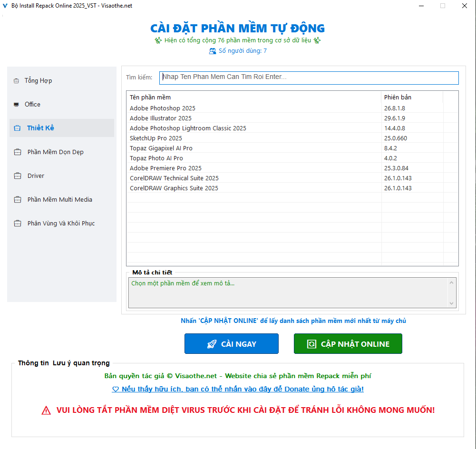Click the Số người dùng: 7 label
This screenshot has height=449, width=476.
point(243,51)
